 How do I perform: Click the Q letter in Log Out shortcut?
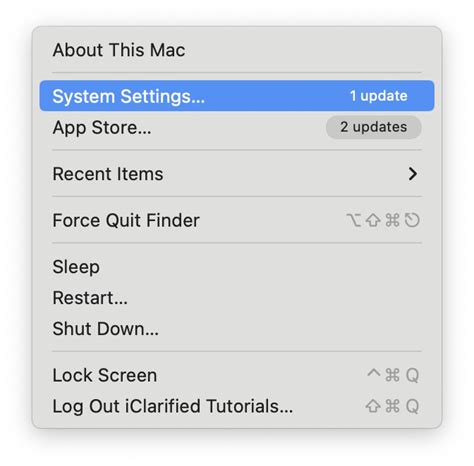(412, 406)
